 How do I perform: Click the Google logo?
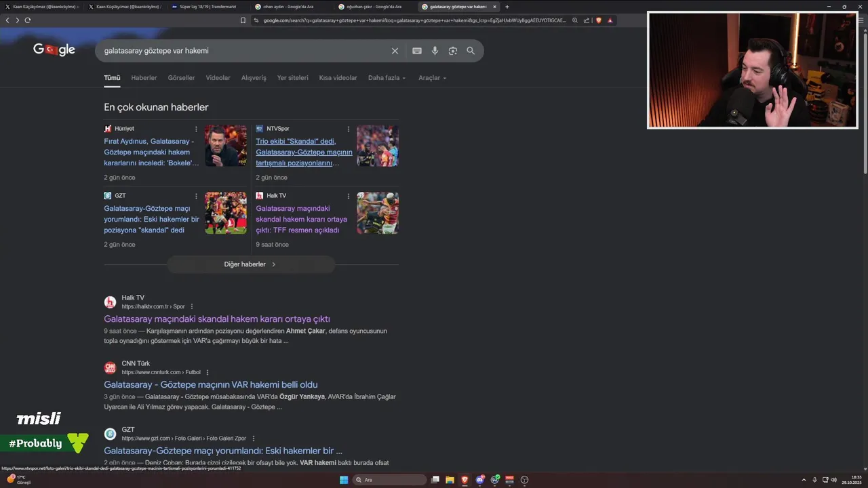[x=54, y=49]
